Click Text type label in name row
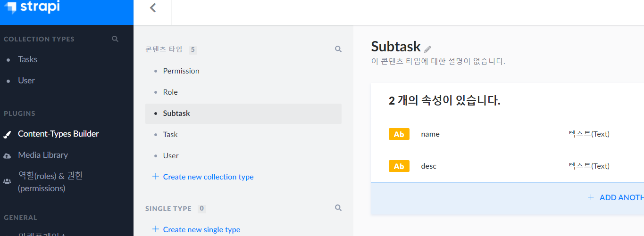 point(589,134)
